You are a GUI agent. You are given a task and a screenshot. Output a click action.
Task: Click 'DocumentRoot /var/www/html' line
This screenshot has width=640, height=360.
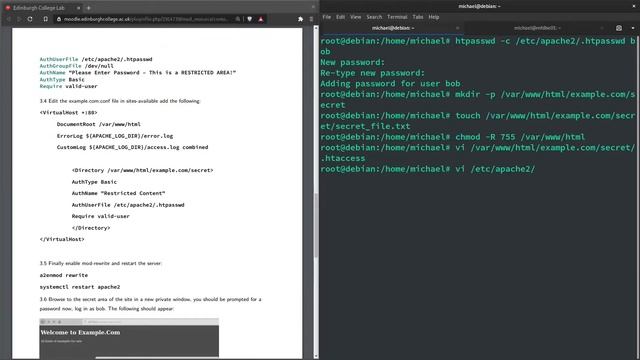99,124
